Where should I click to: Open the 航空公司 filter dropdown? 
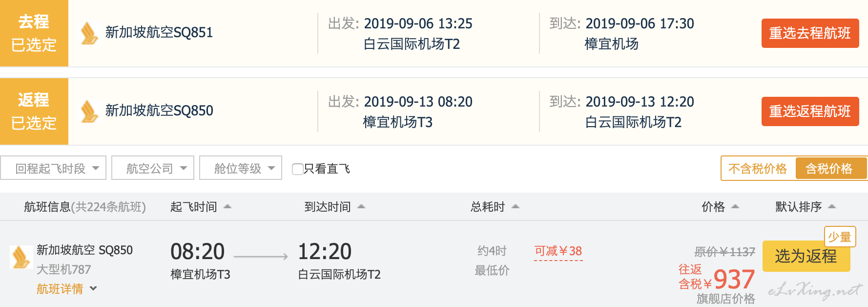coord(153,168)
